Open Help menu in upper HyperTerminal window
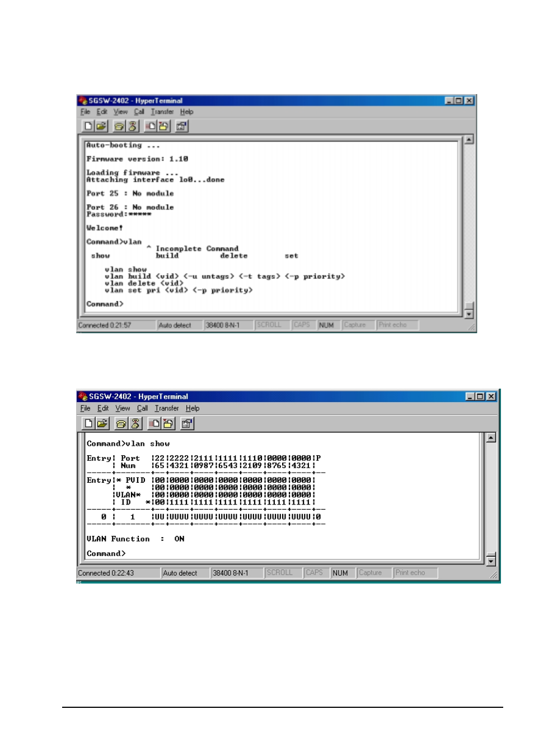This screenshot has height=756, width=534. 186,111
